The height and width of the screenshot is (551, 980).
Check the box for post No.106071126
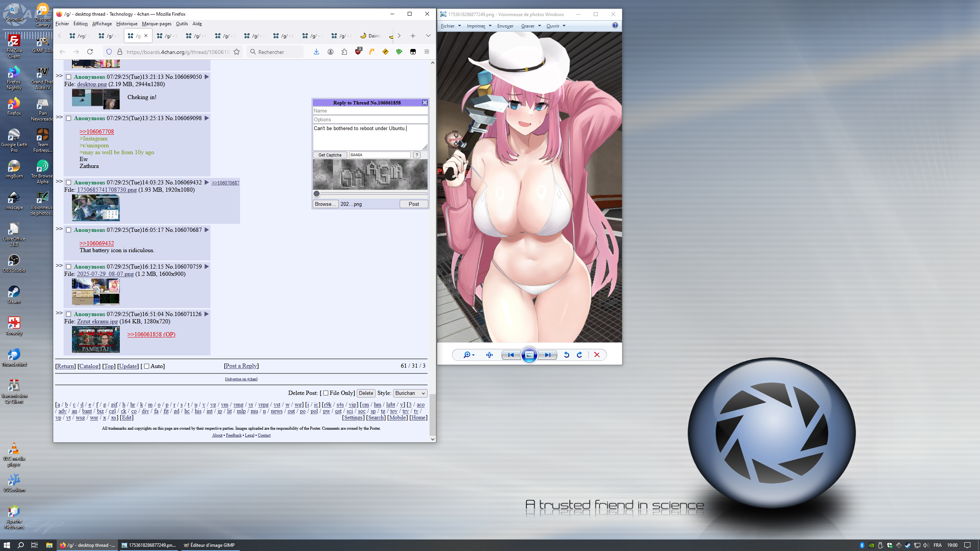pos(69,314)
